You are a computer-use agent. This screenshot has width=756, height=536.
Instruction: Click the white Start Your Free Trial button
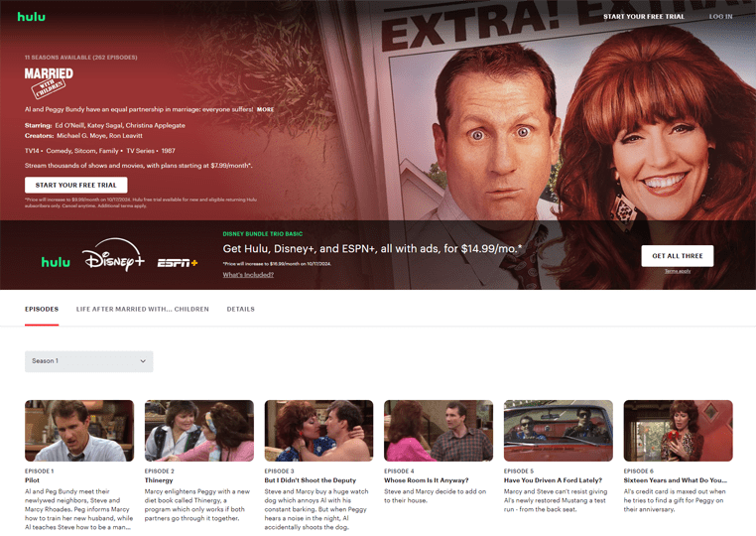pos(76,185)
